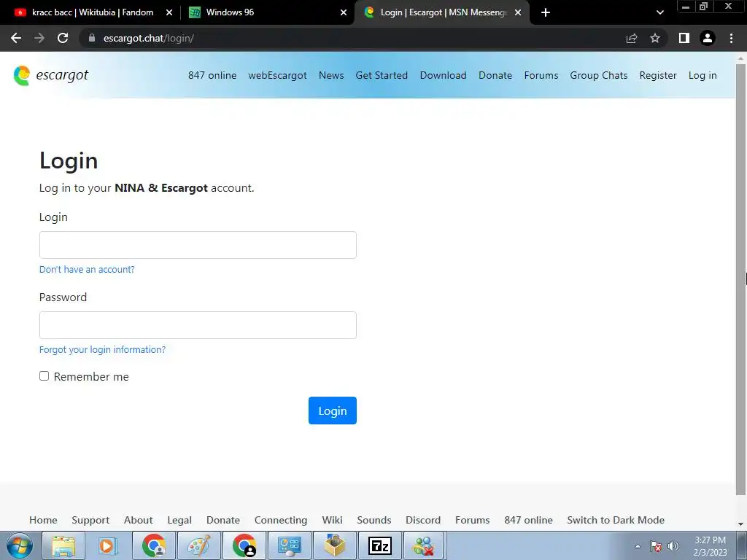
Task: Open Forgot your login information? link
Action: pos(102,349)
